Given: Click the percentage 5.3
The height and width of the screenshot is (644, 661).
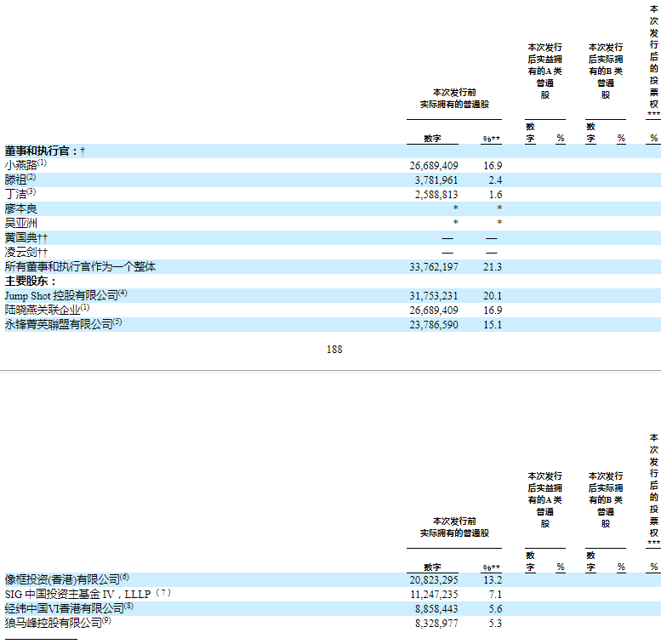Looking at the screenshot, I should coord(495,624).
